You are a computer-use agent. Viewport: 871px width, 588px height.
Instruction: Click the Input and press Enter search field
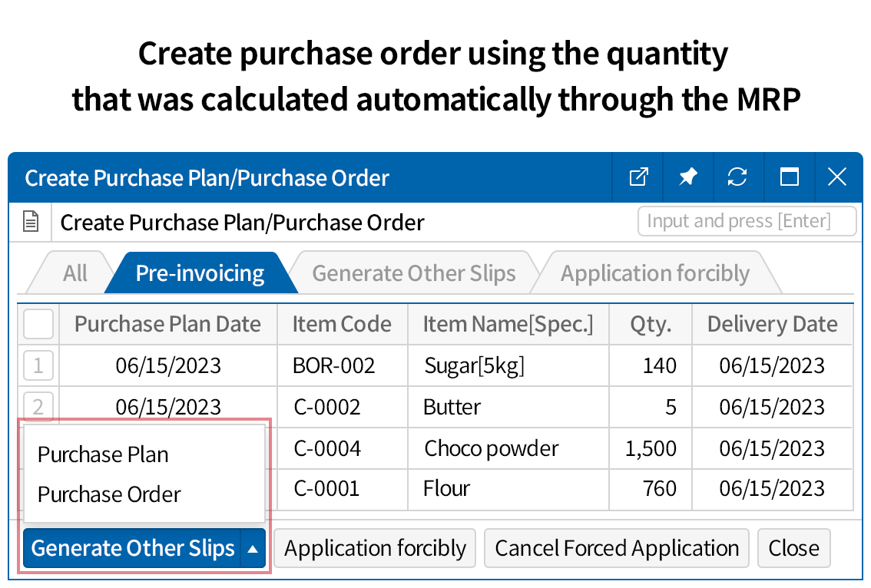coord(747,221)
